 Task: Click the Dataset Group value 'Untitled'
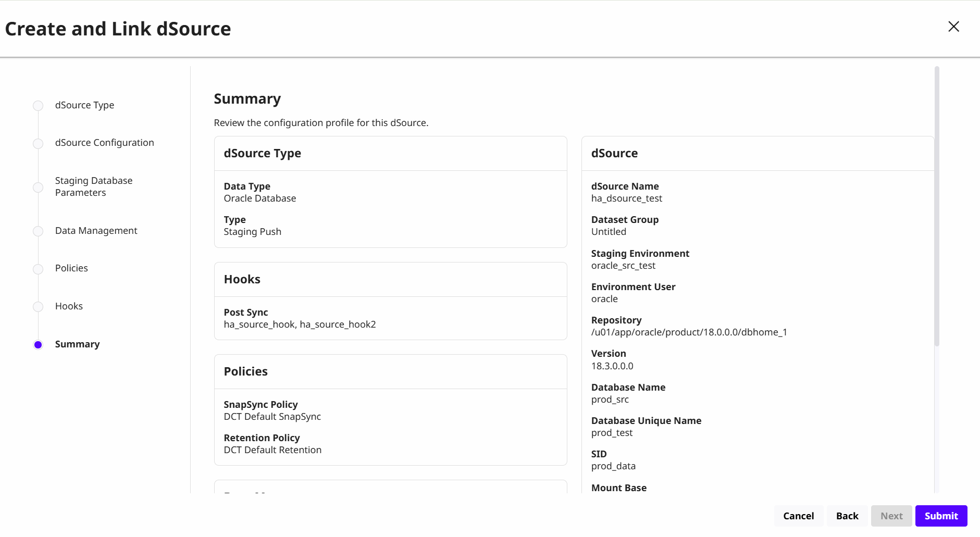click(609, 232)
